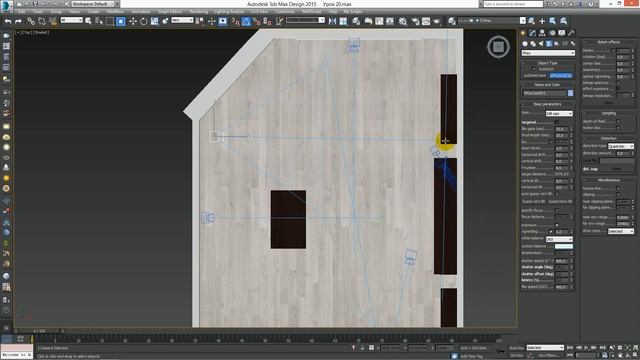The image size is (640, 360).
Task: Activate Bind to Space Warp tool
Action: pos(53,21)
